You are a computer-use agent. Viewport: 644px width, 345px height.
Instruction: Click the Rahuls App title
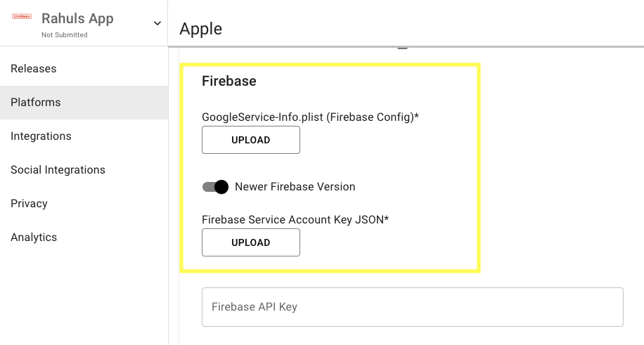point(77,18)
